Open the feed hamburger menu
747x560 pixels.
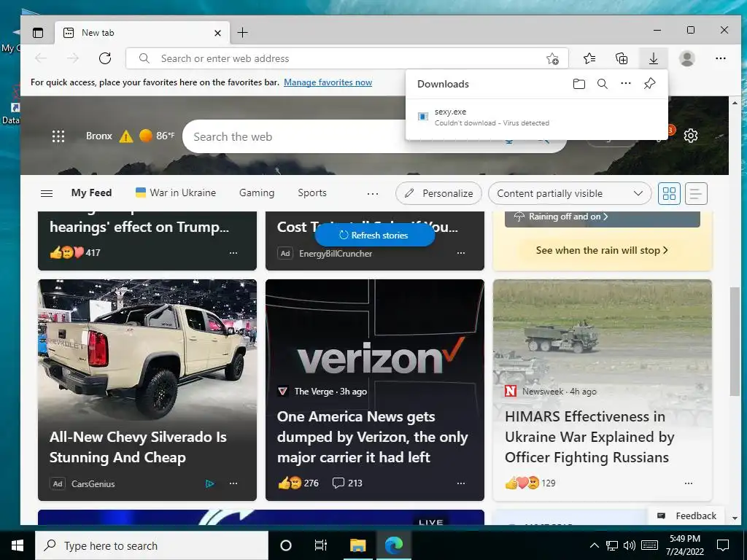47,193
